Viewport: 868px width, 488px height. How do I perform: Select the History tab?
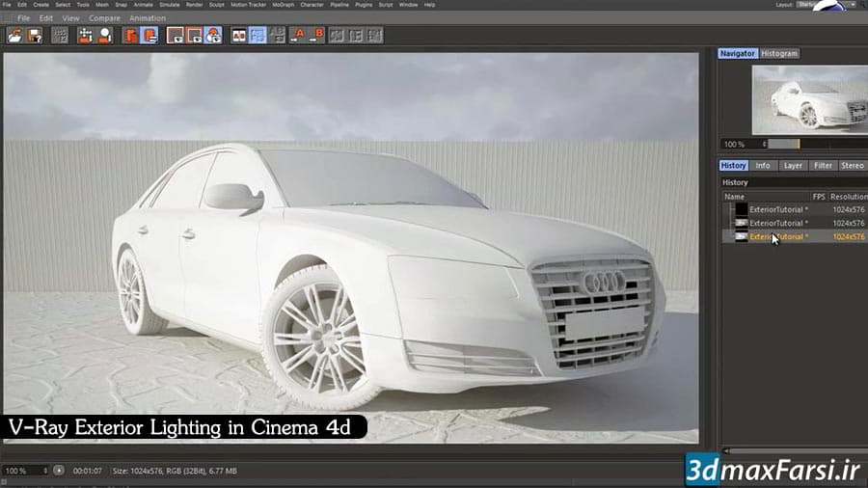click(x=734, y=166)
